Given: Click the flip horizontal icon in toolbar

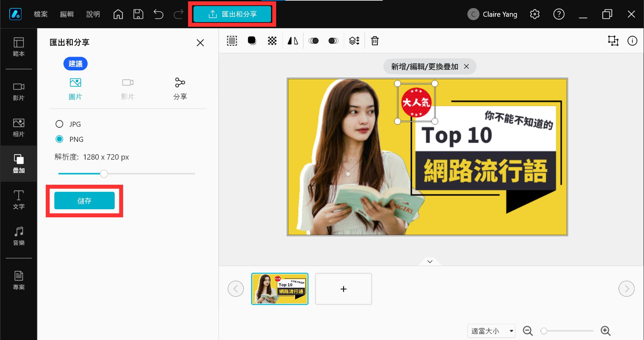Looking at the screenshot, I should (x=293, y=41).
